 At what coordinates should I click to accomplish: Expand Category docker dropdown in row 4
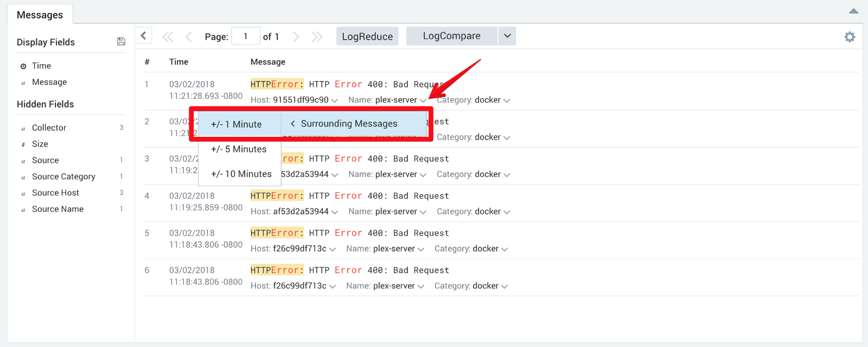pyautogui.click(x=507, y=212)
